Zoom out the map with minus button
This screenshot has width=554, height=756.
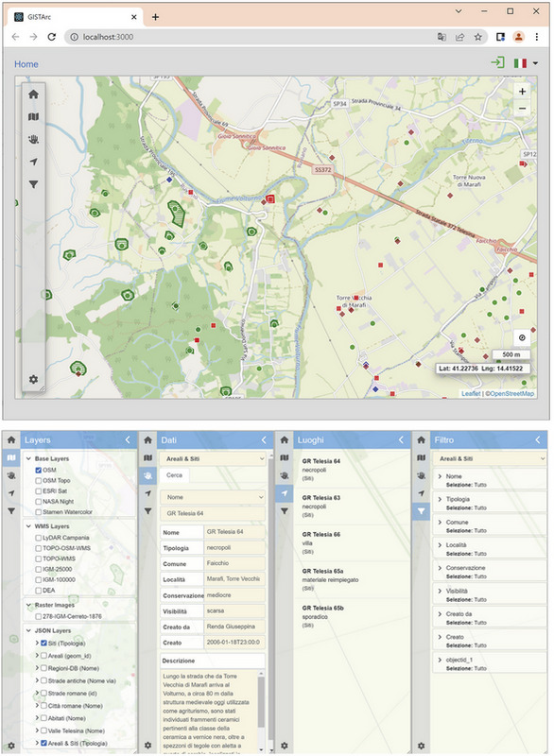point(522,109)
